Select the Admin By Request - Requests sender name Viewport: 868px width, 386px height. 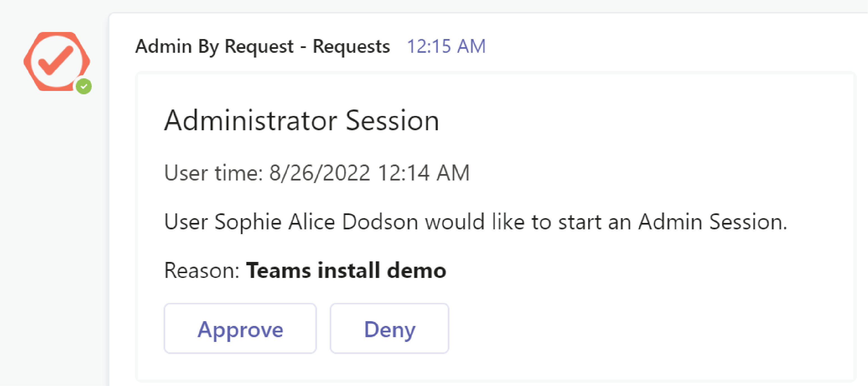[263, 46]
